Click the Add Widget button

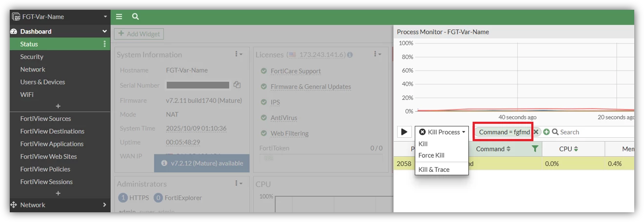(139, 34)
